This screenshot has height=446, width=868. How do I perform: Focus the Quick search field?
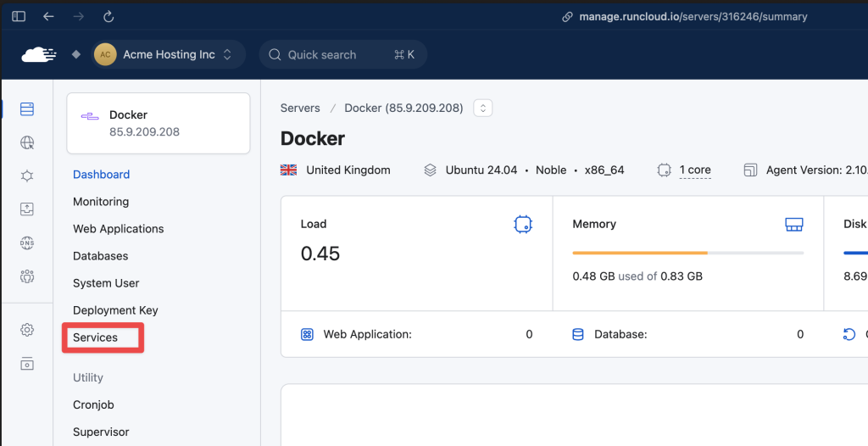click(x=343, y=54)
